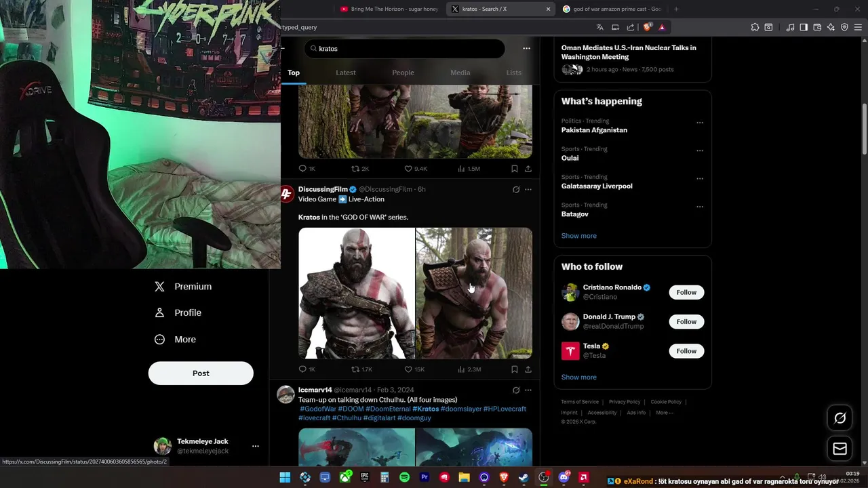Click Grok icon on DiscussingFilm post

pos(516,190)
